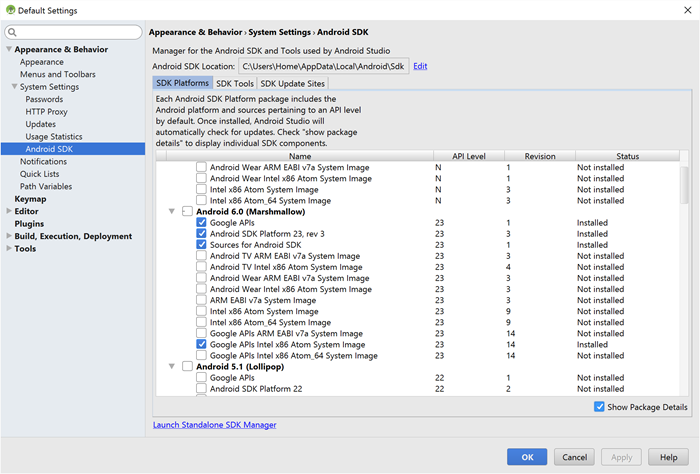Screen dimensions: 700x474
Task: Select the SDK Platforms tab
Action: pos(182,83)
